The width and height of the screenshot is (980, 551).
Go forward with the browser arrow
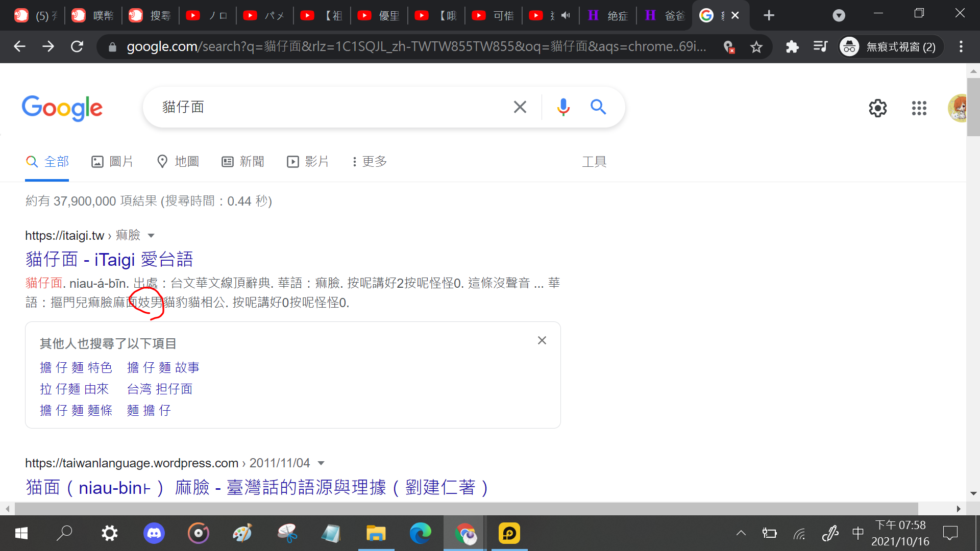pyautogui.click(x=48, y=46)
